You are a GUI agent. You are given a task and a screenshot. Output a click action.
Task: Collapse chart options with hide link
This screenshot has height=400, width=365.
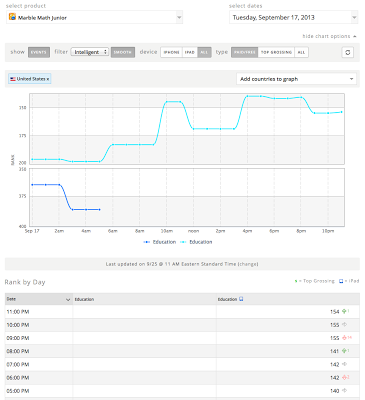(329, 36)
